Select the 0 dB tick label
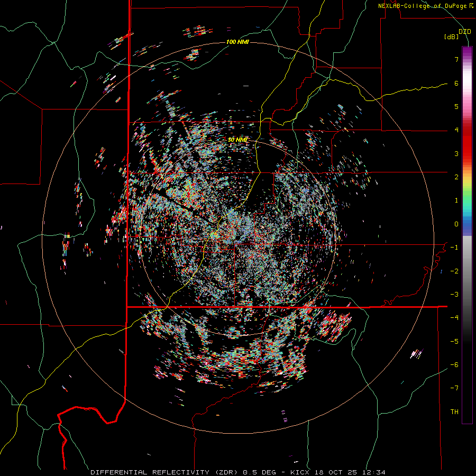The image size is (476, 476). pos(456,224)
